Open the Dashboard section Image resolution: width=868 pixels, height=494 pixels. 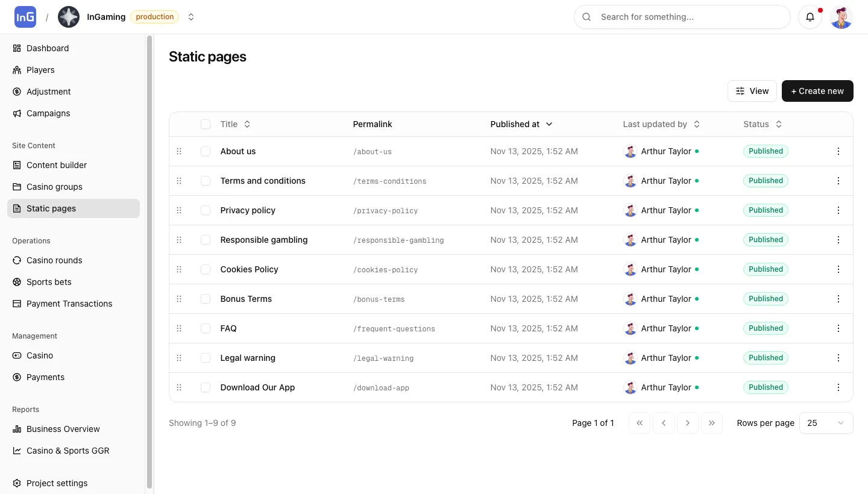click(48, 48)
